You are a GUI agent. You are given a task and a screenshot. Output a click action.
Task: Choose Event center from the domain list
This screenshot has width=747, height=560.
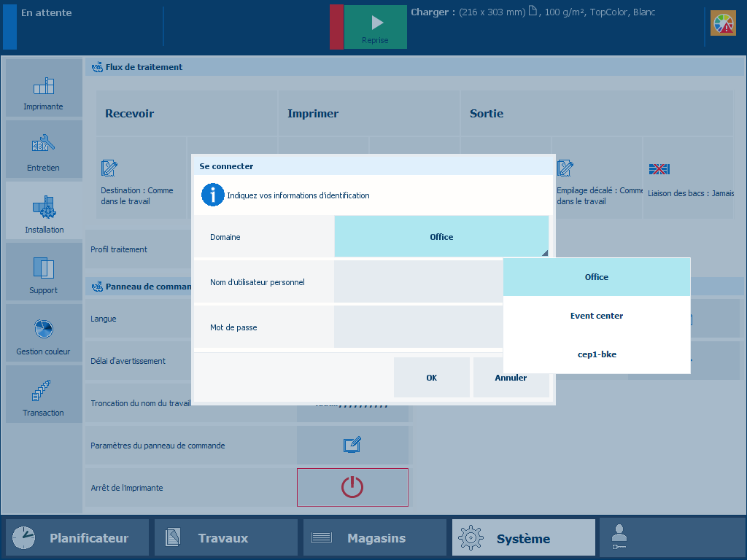click(x=597, y=316)
